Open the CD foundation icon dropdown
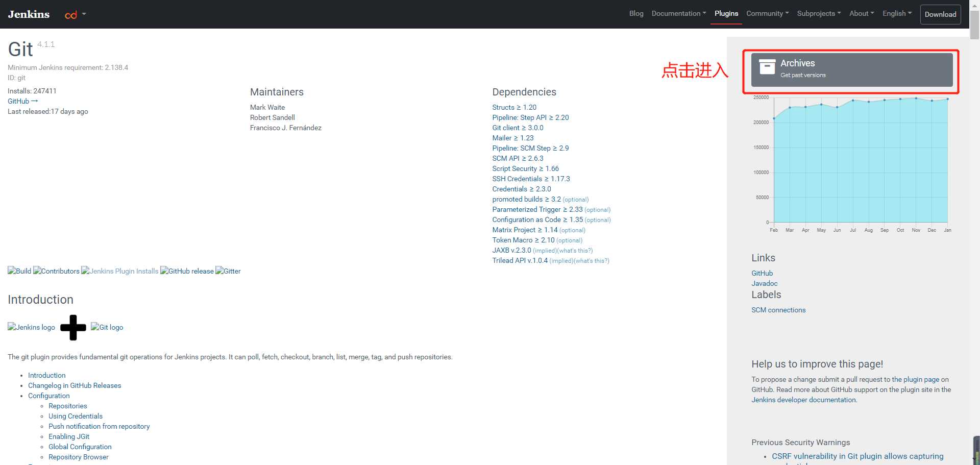 (75, 15)
